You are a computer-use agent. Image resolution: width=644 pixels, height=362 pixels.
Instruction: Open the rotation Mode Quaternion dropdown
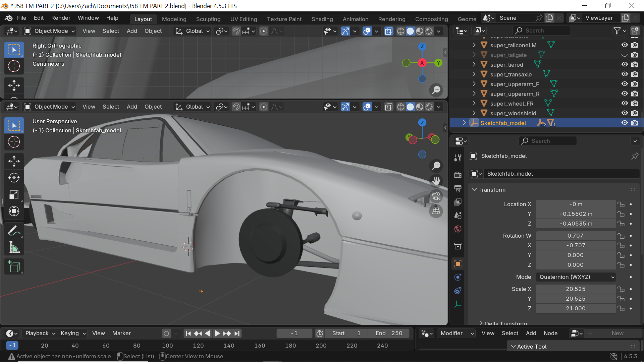coord(576,277)
